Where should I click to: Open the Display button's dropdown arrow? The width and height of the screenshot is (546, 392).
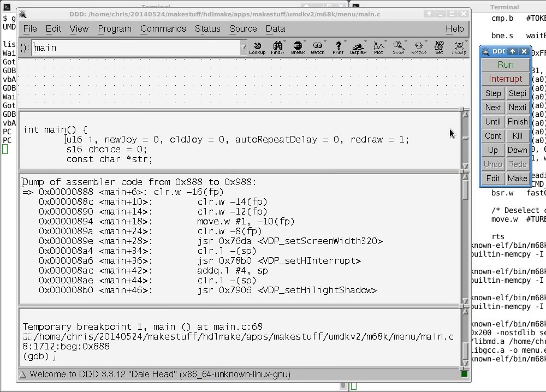coord(366,42)
